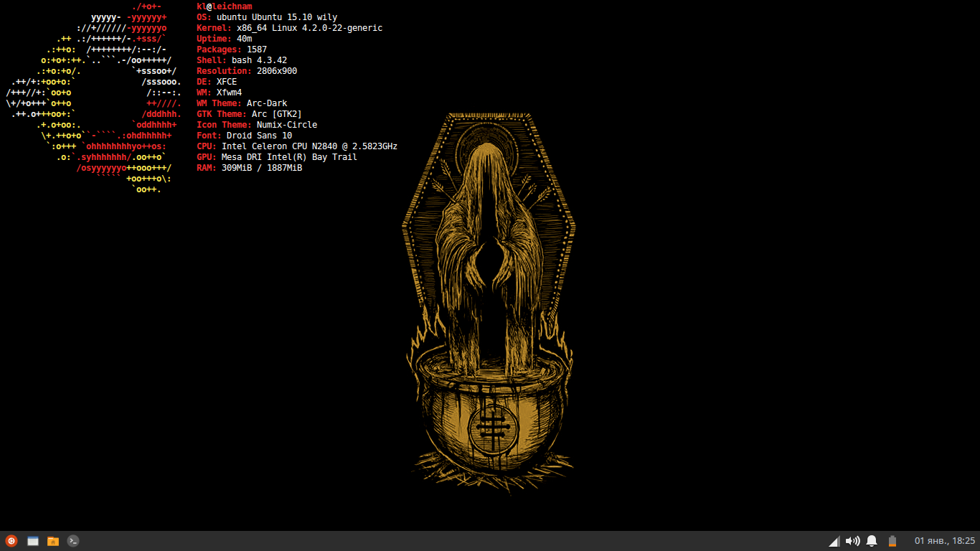Click the Icon Theme Numix-Circle line

[257, 125]
